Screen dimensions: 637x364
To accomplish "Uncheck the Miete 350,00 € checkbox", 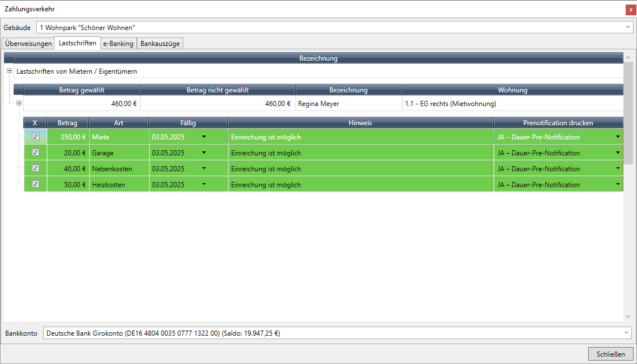I will pyautogui.click(x=35, y=137).
